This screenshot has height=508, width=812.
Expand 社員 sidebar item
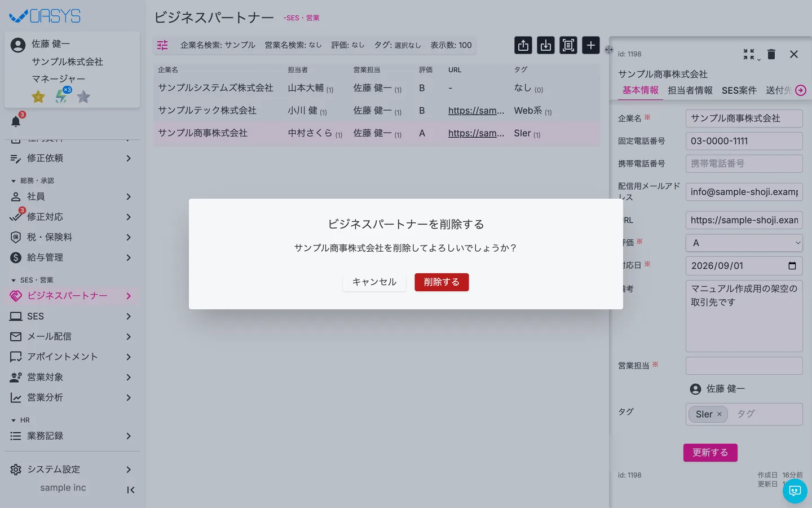click(72, 197)
